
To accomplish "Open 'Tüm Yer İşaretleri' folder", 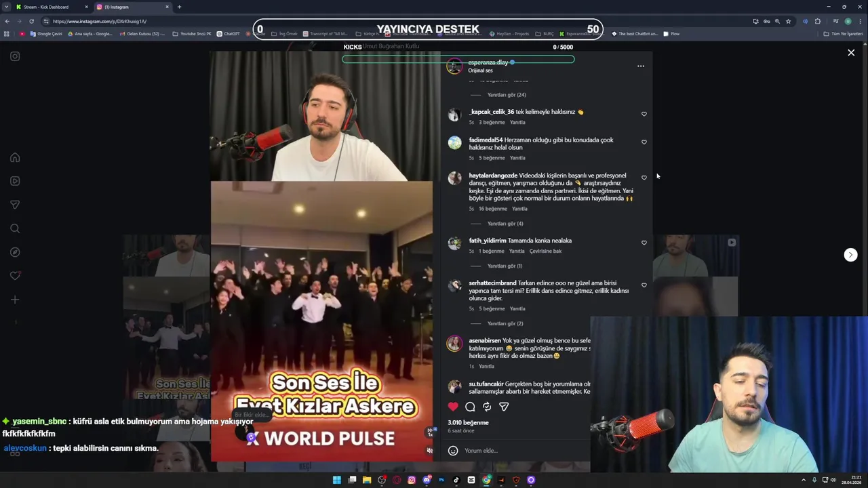I will coord(843,34).
